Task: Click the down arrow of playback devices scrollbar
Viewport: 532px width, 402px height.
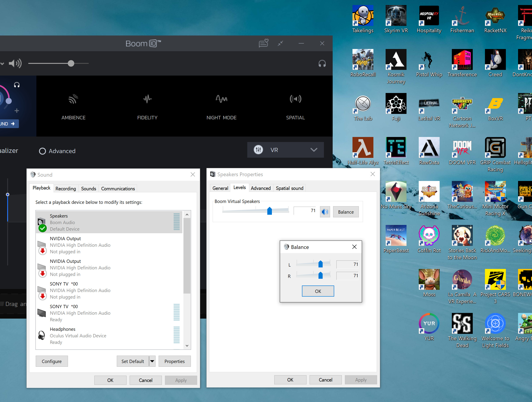Action: click(187, 346)
